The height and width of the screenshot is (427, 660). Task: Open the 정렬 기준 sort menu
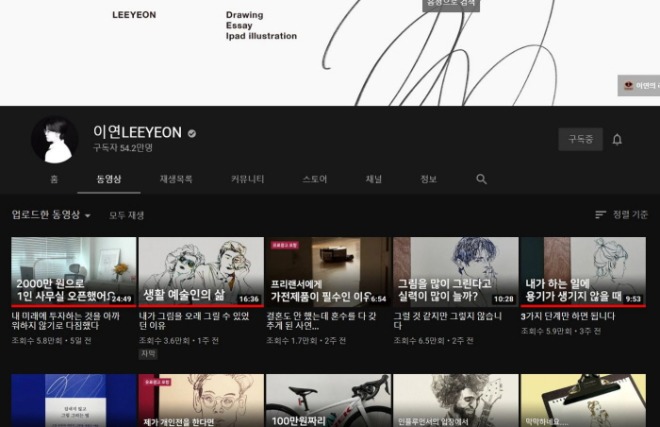tap(630, 215)
